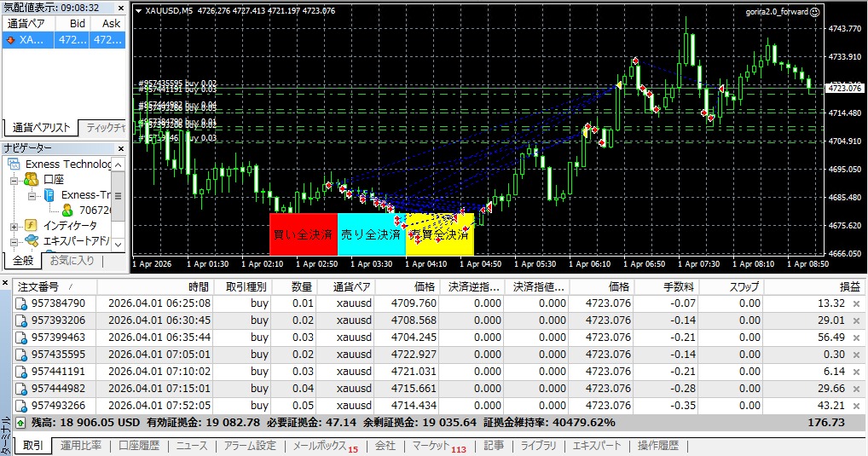Close order 957384790 with its x button
The width and height of the screenshot is (868, 456).
(856, 303)
